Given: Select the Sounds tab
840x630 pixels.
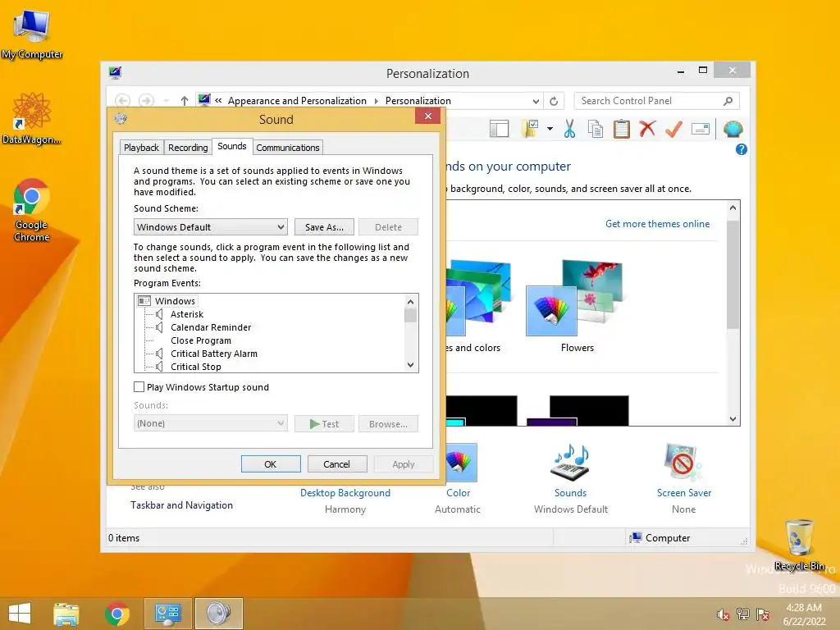Looking at the screenshot, I should click(232, 146).
